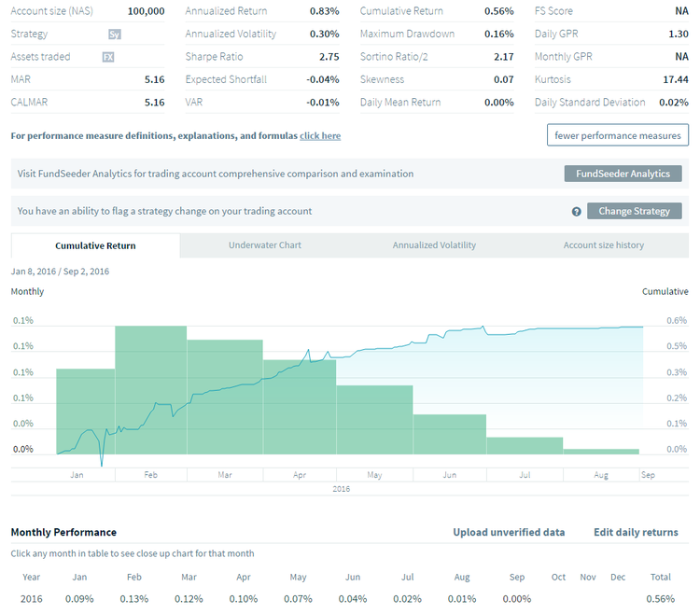
Task: Collapse with fewer performance measures button
Action: click(618, 135)
